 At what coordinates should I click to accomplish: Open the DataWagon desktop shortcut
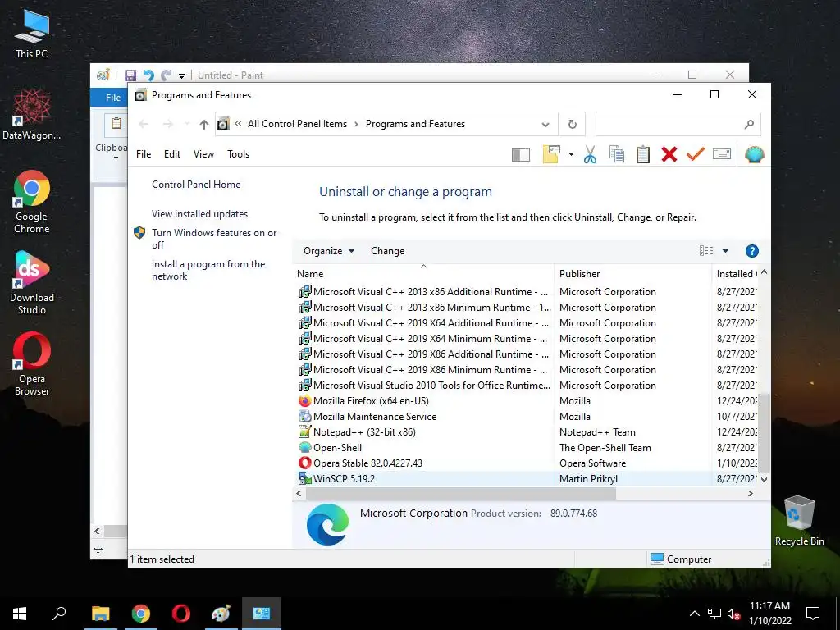pyautogui.click(x=32, y=115)
